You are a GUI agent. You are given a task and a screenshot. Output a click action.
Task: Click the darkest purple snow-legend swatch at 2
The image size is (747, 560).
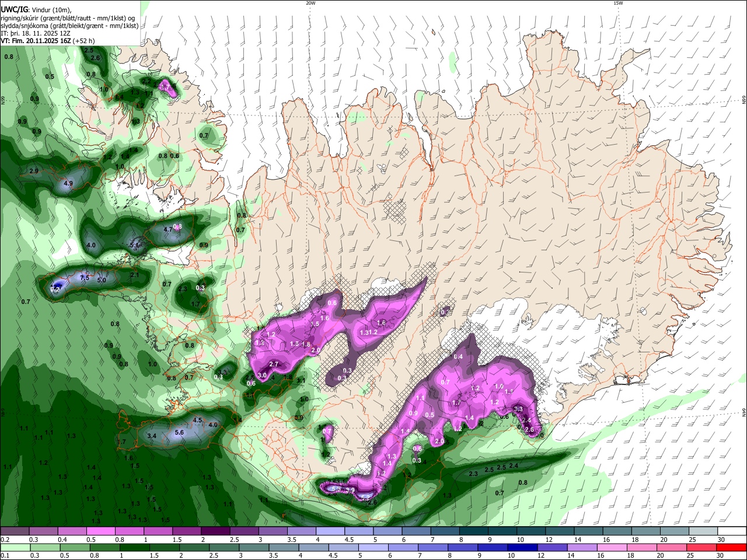pos(215,531)
